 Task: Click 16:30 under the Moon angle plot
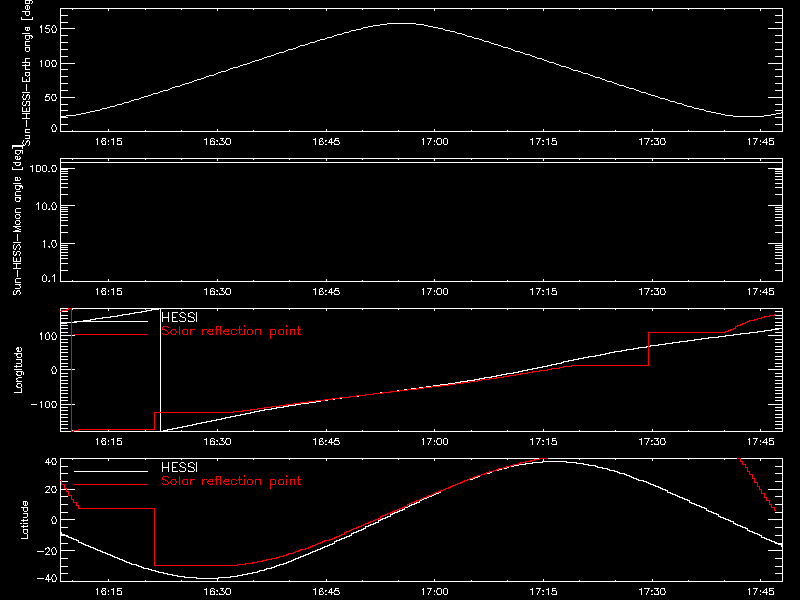(x=217, y=291)
